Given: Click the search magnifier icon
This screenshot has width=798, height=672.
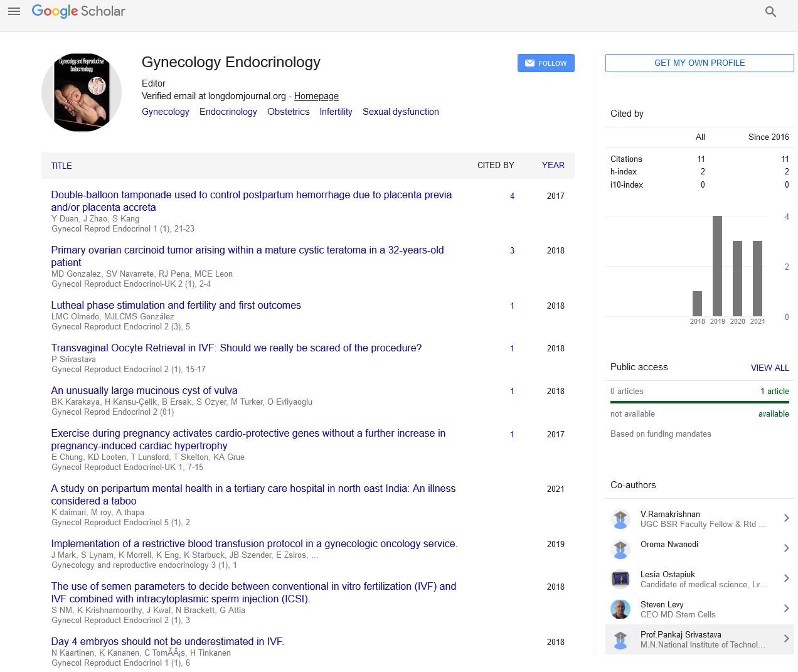Looking at the screenshot, I should (771, 11).
